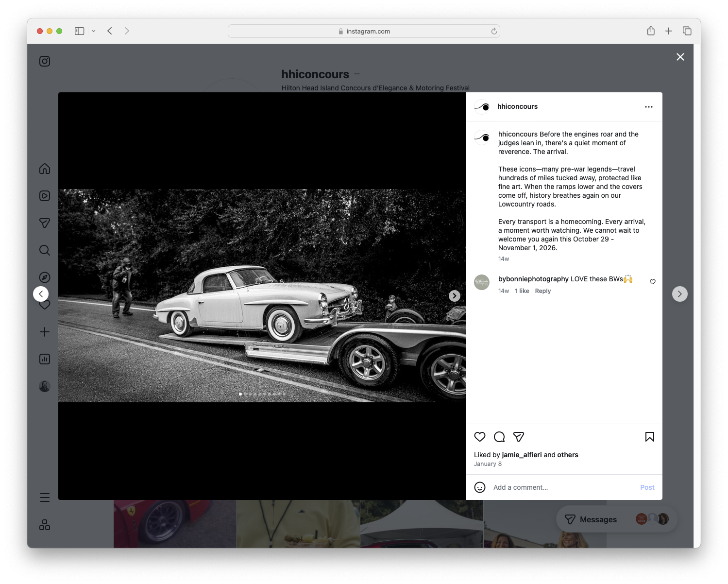Click the Instagram logo glyph

[44, 61]
